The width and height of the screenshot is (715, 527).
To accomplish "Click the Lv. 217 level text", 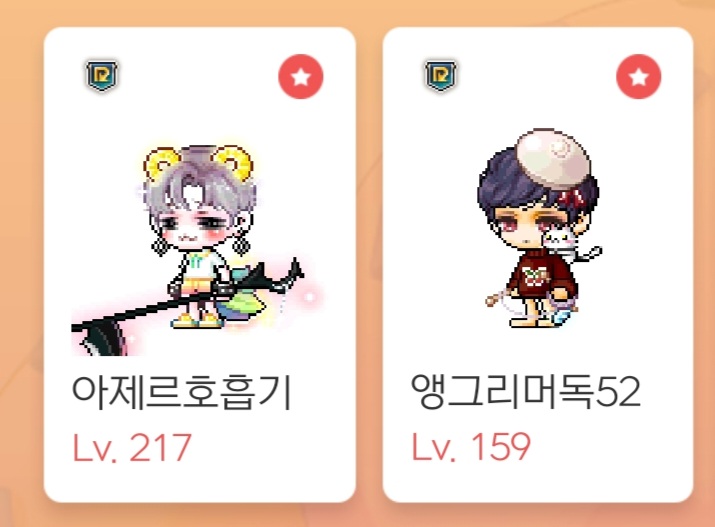I will [x=132, y=448].
